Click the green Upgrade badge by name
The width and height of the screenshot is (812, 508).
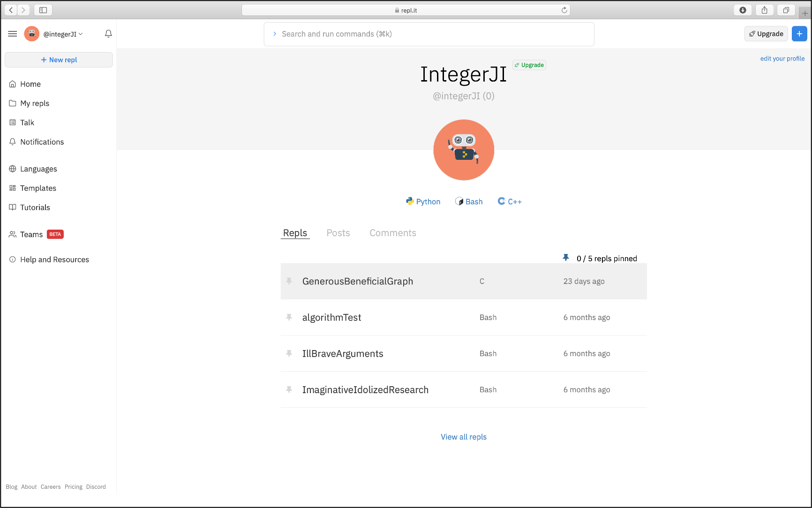529,65
